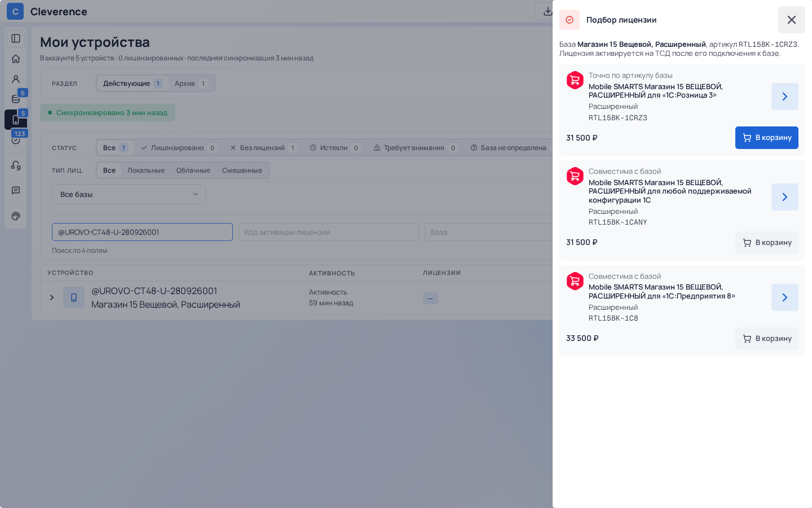Filter by Без лицензий status
This screenshot has width=812, height=508.
point(263,148)
